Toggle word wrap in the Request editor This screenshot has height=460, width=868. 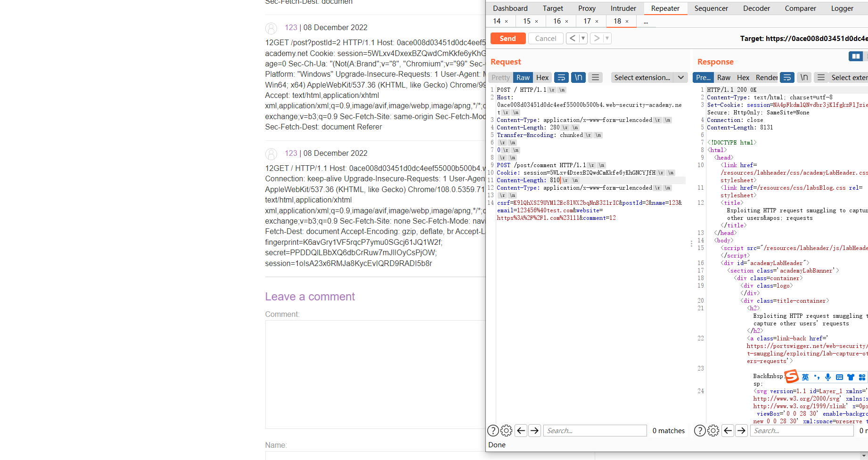[x=561, y=77]
